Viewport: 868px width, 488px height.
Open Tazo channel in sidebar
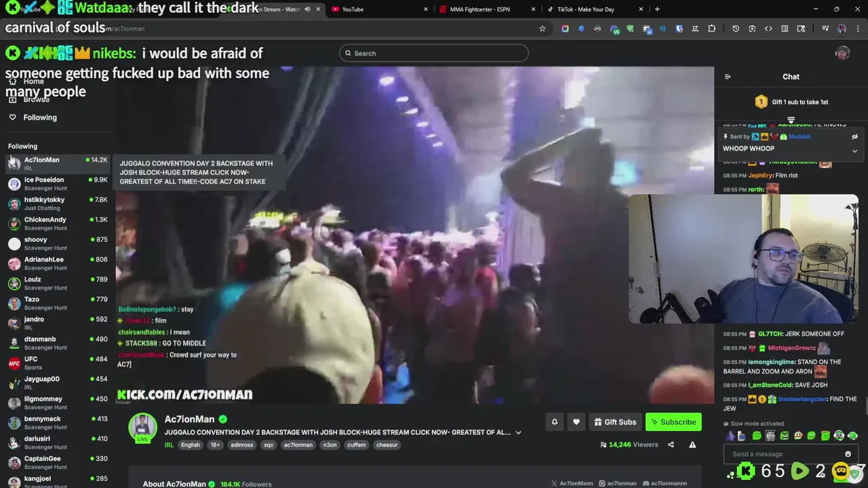pos(57,303)
